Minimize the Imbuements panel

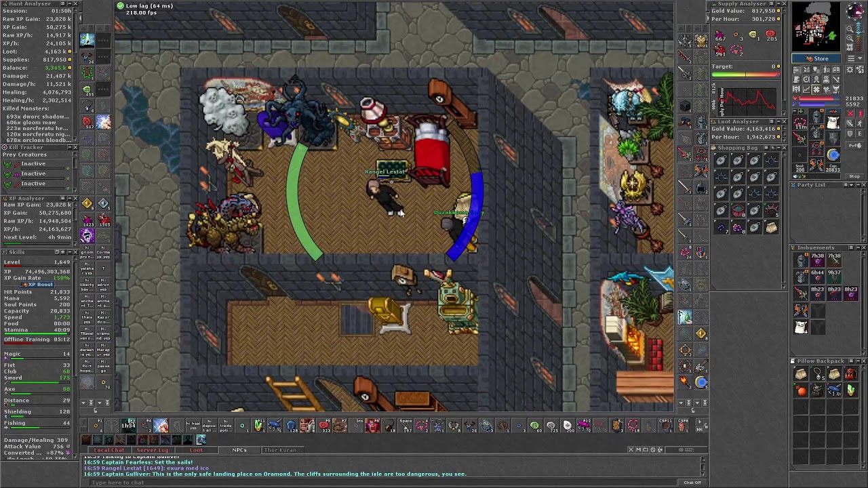point(857,248)
